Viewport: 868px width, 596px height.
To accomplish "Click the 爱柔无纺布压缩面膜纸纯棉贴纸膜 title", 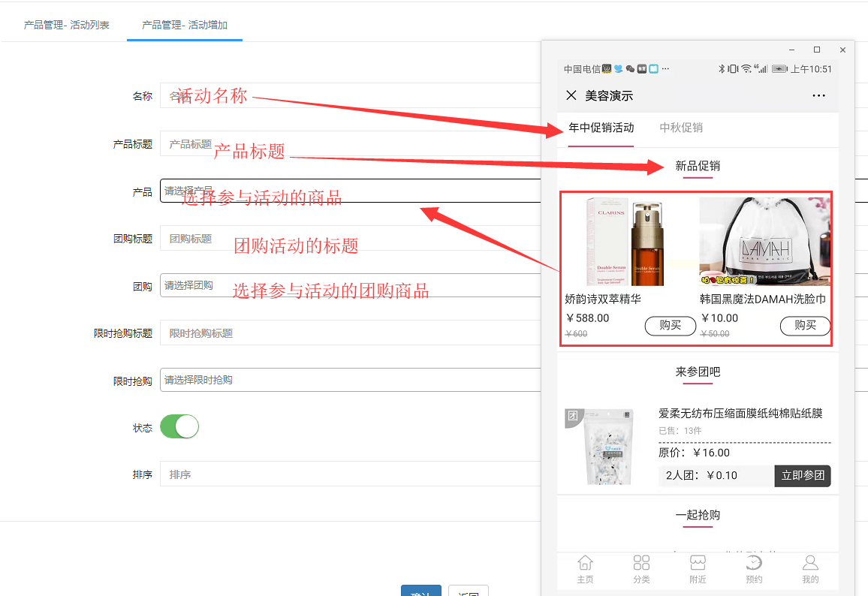I will pyautogui.click(x=740, y=414).
